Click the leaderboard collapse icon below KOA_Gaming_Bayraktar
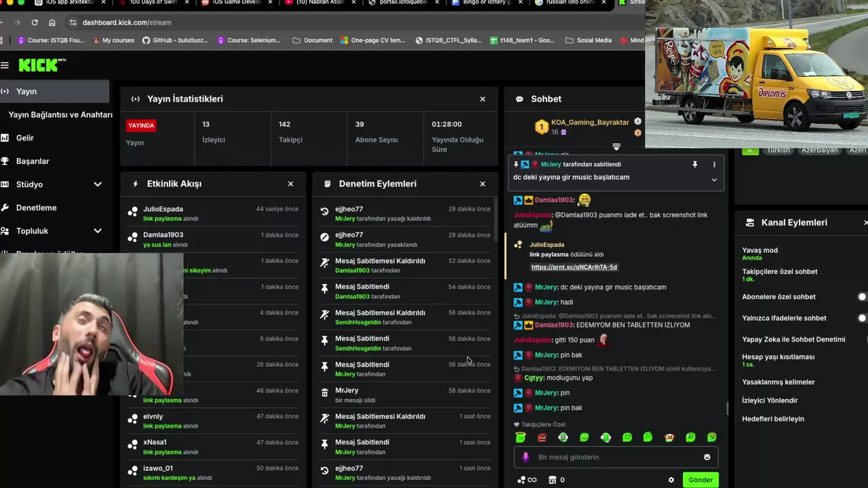 pos(616,147)
